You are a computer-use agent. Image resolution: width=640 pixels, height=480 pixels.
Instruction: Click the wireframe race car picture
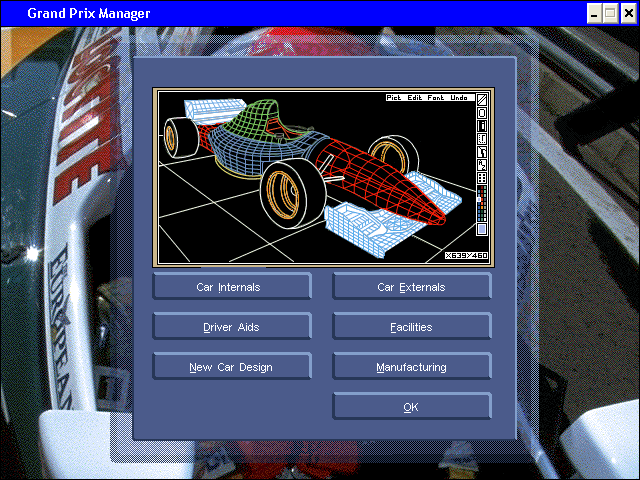[x=323, y=178]
